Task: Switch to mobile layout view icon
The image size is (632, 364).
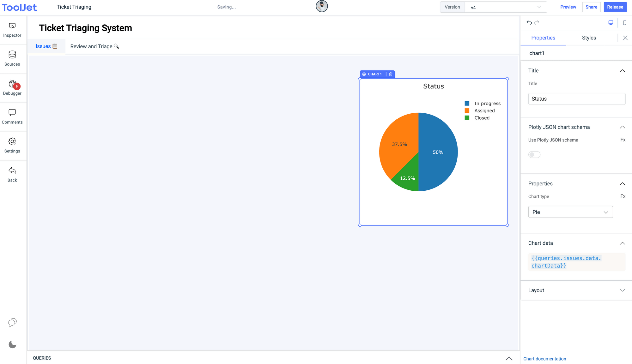Action: click(624, 23)
